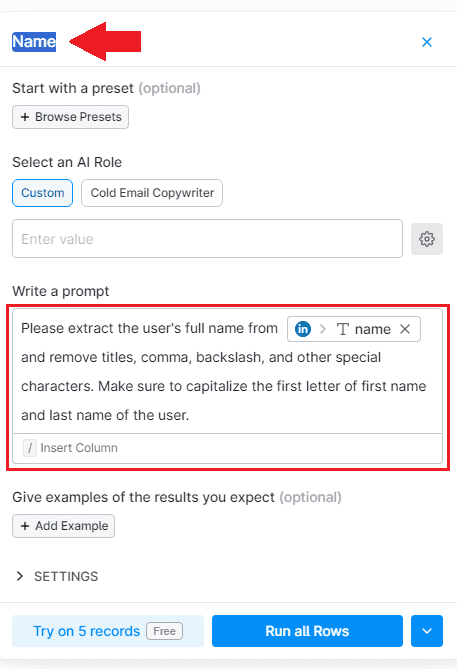This screenshot has width=457, height=669.
Task: Click the Add Example button
Action: click(64, 526)
